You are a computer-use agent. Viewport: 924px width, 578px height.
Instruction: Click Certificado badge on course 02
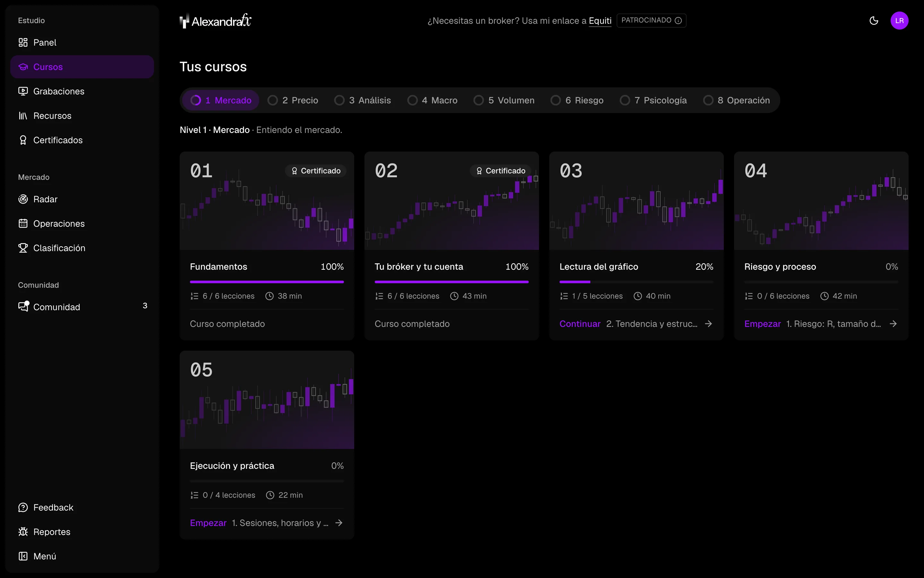[x=501, y=171]
